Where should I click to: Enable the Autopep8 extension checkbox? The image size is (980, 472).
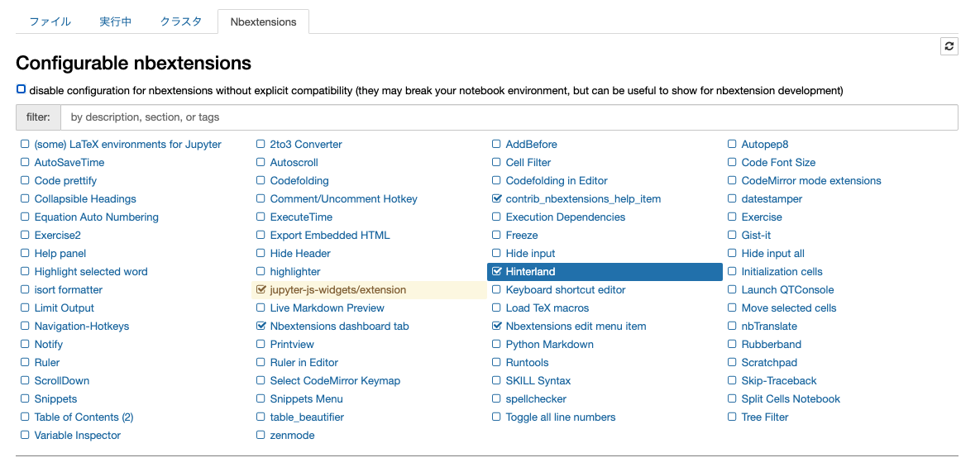point(732,144)
